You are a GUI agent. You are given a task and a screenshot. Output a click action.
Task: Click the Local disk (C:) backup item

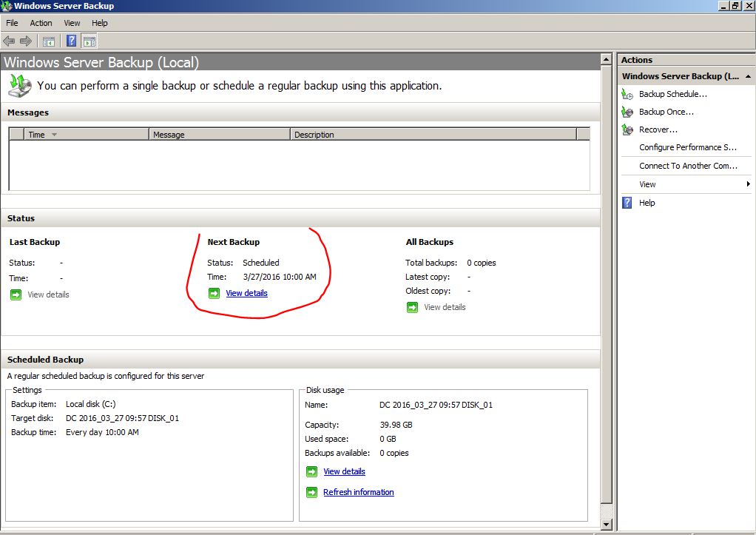(91, 404)
